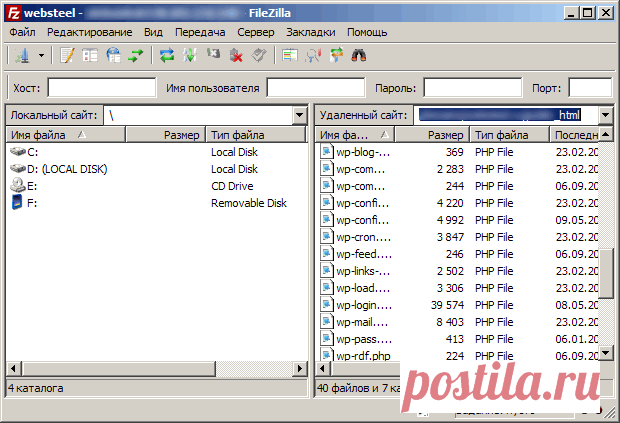Toggle the transfer queue display
This screenshot has width=620, height=423.
click(x=136, y=55)
